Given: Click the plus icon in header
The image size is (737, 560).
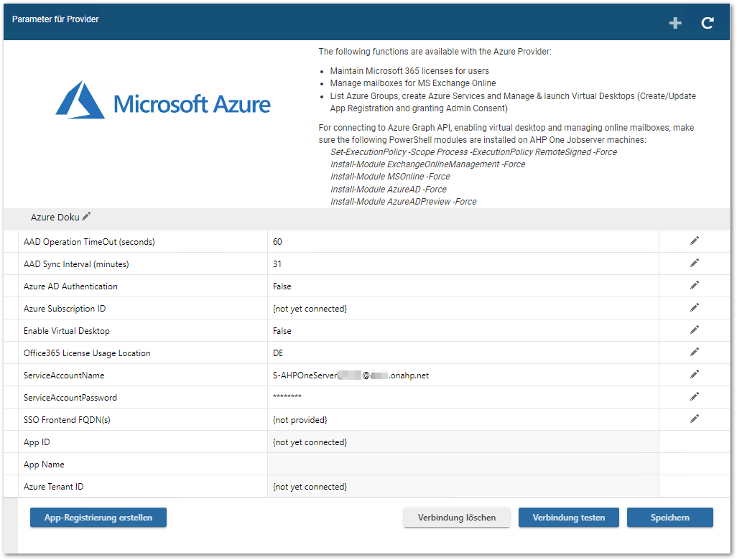Looking at the screenshot, I should (675, 23).
